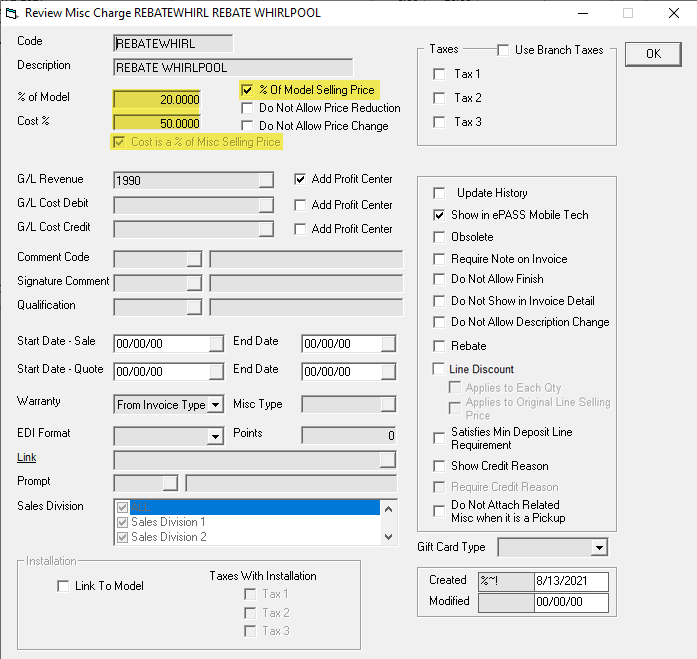Image resolution: width=697 pixels, height=659 pixels.
Task: Open the Gift Card Type dropdown
Action: pos(599,547)
